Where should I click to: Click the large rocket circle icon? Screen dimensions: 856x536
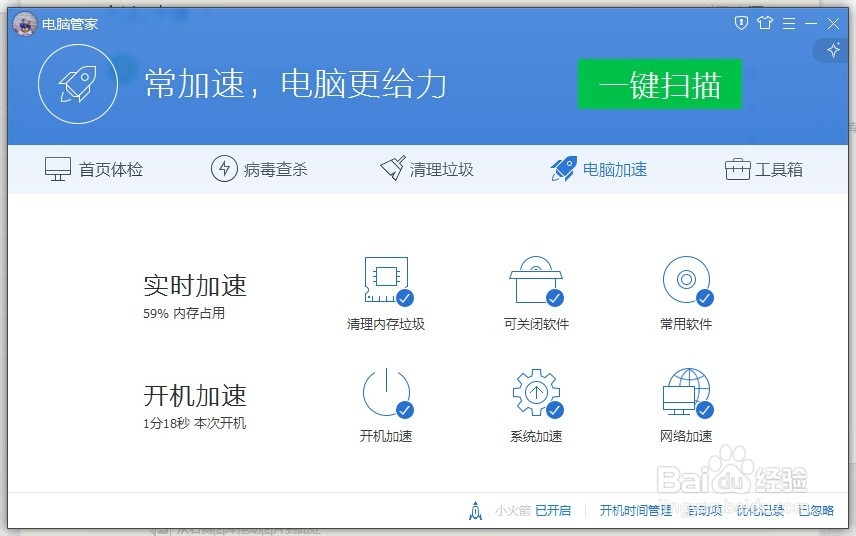78,84
